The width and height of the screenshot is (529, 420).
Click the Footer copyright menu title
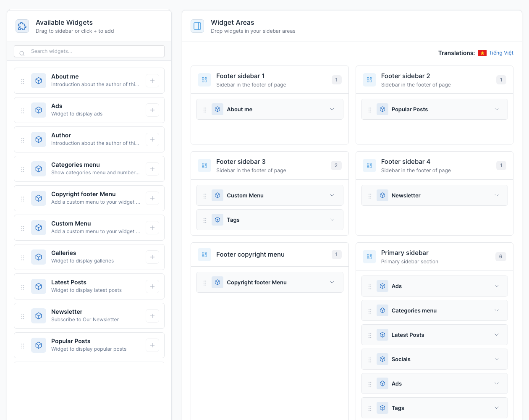click(x=250, y=255)
